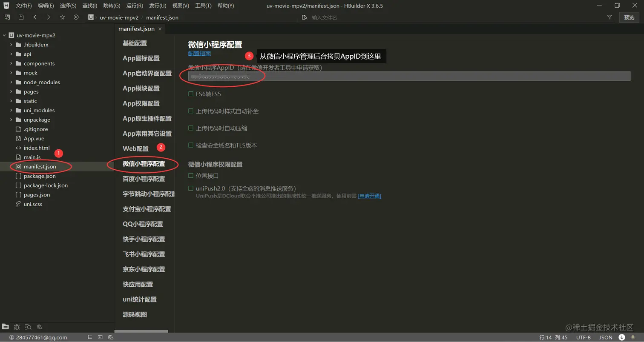Viewport: 644px width, 342px height.
Task: Check the uniPush2.0 option
Action: [x=191, y=188]
